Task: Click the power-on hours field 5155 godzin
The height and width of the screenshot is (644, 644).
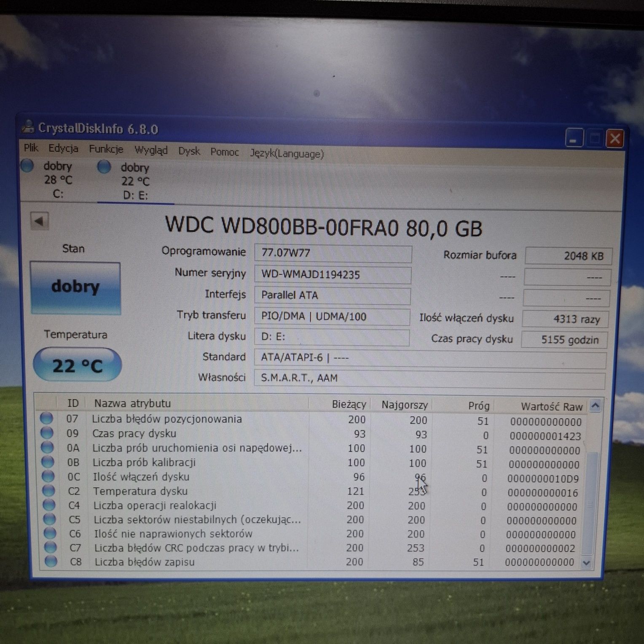Action: coord(564,340)
